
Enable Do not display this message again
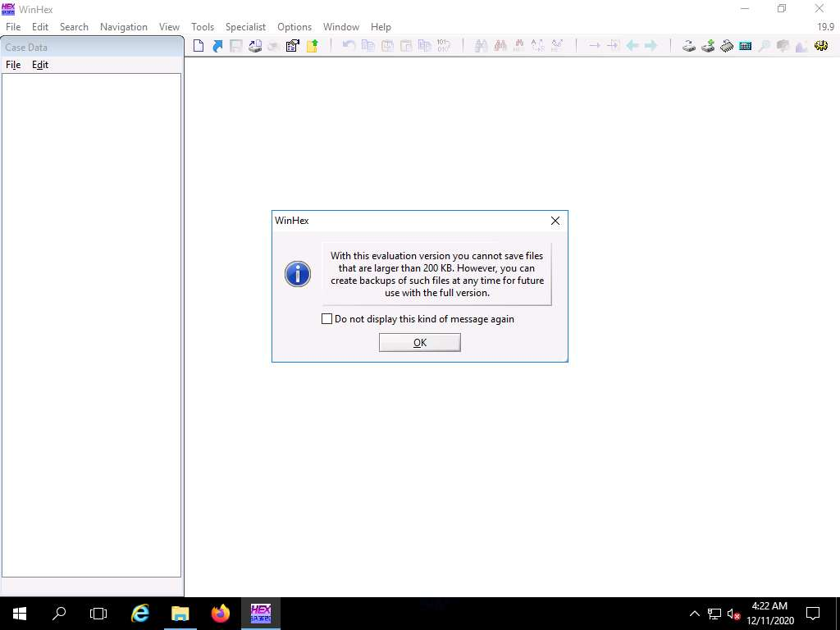pos(326,319)
